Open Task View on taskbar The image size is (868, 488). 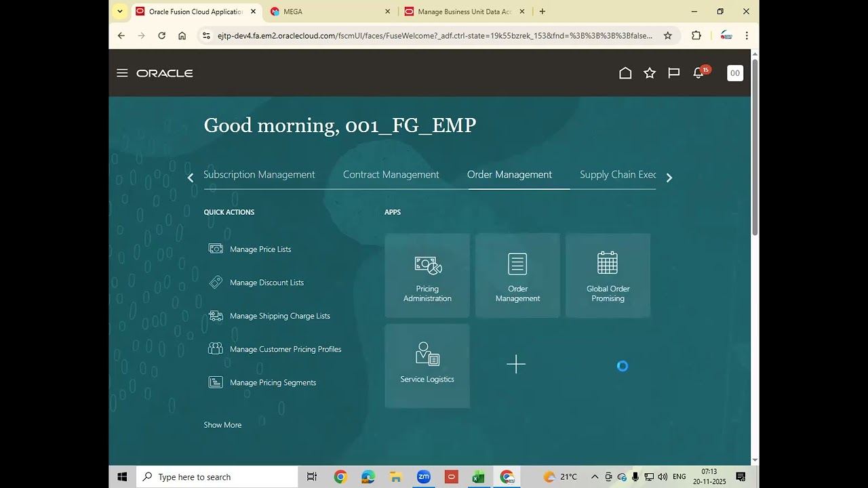pyautogui.click(x=312, y=477)
